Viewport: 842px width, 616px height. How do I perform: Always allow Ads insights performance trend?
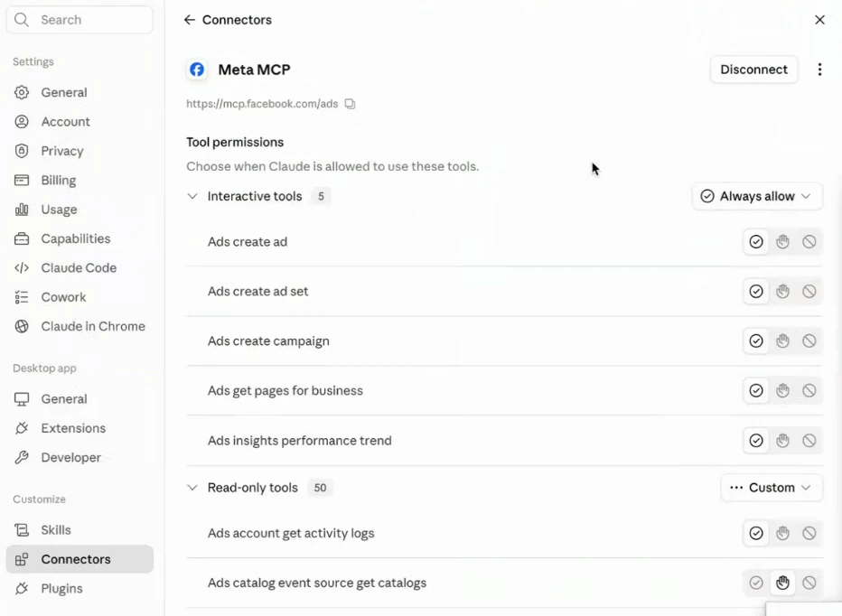pyautogui.click(x=756, y=441)
